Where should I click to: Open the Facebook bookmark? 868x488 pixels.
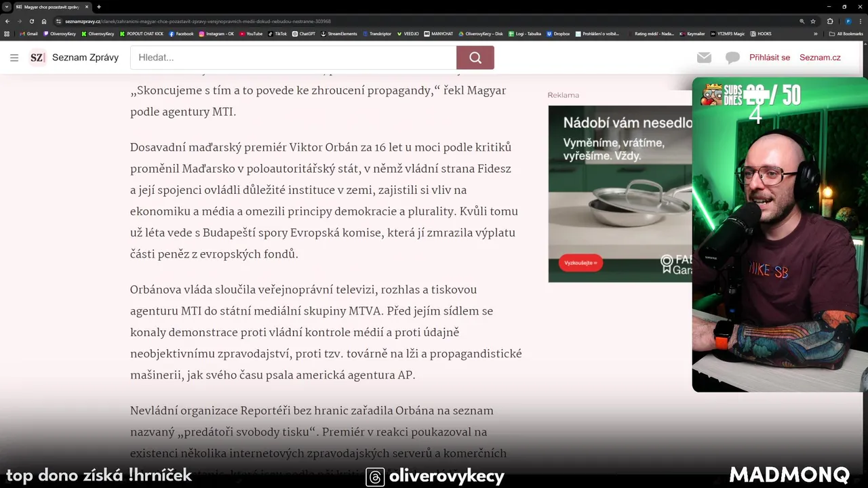point(181,33)
